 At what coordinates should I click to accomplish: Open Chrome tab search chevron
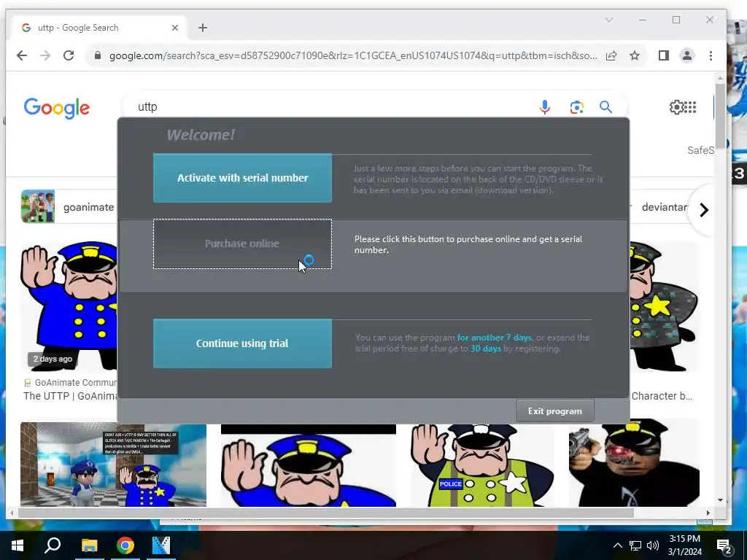click(x=609, y=20)
